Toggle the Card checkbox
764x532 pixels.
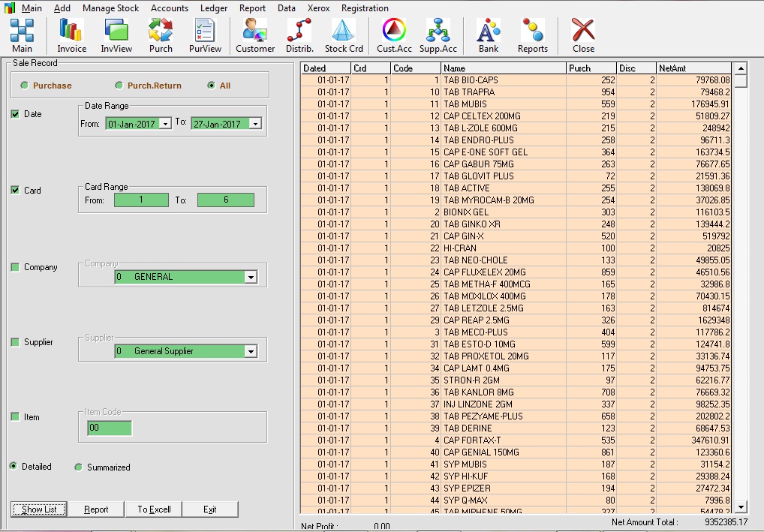pyautogui.click(x=15, y=190)
